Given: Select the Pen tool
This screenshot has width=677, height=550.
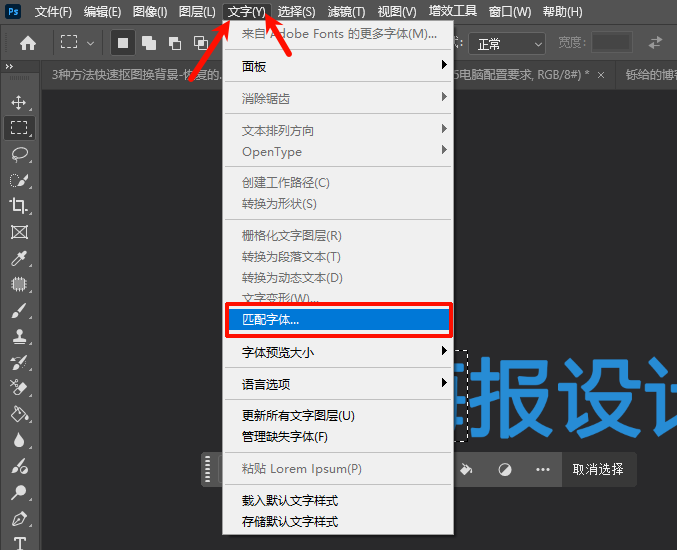Looking at the screenshot, I should 19,518.
